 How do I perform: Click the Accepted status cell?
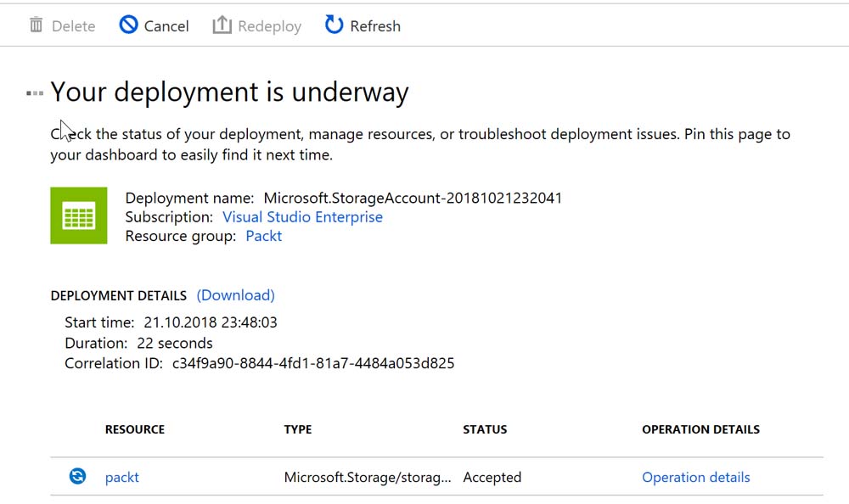pyautogui.click(x=492, y=478)
